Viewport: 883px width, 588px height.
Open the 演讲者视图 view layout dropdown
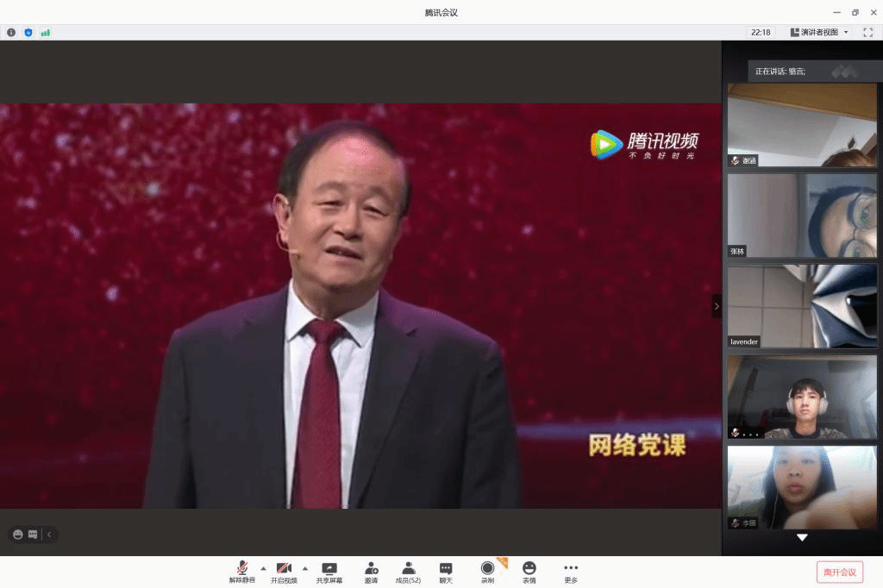click(x=819, y=32)
